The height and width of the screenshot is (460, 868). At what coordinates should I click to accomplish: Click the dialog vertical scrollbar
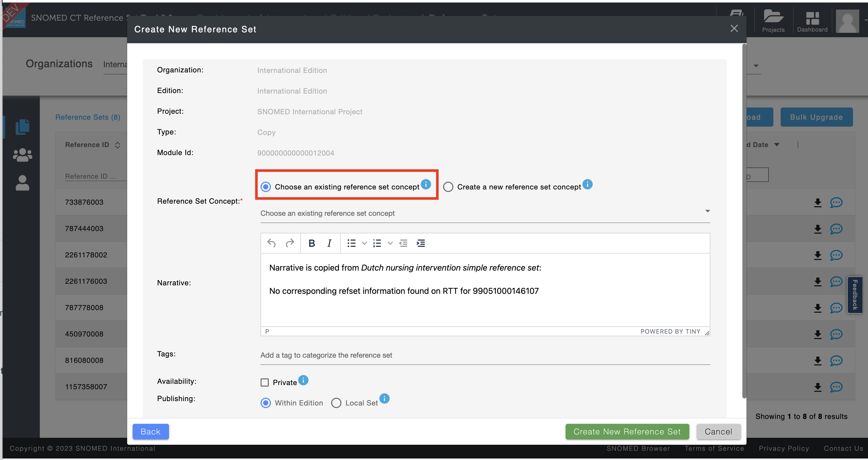pos(744,221)
